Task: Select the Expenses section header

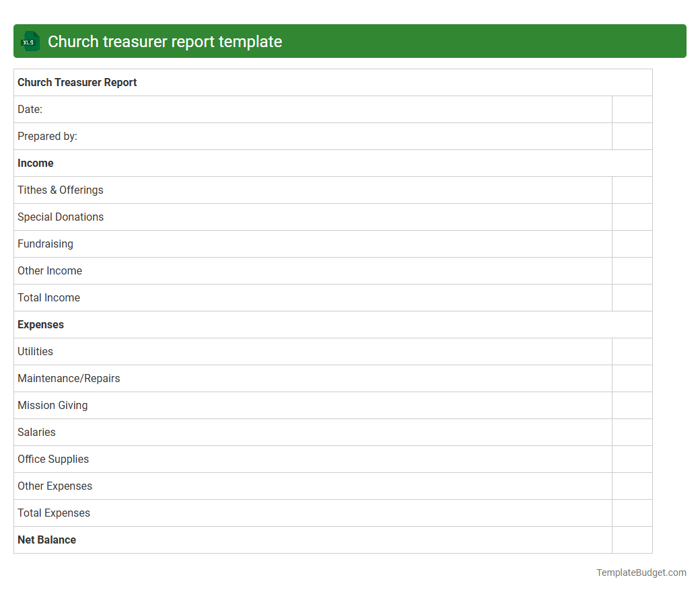Action: tap(40, 324)
